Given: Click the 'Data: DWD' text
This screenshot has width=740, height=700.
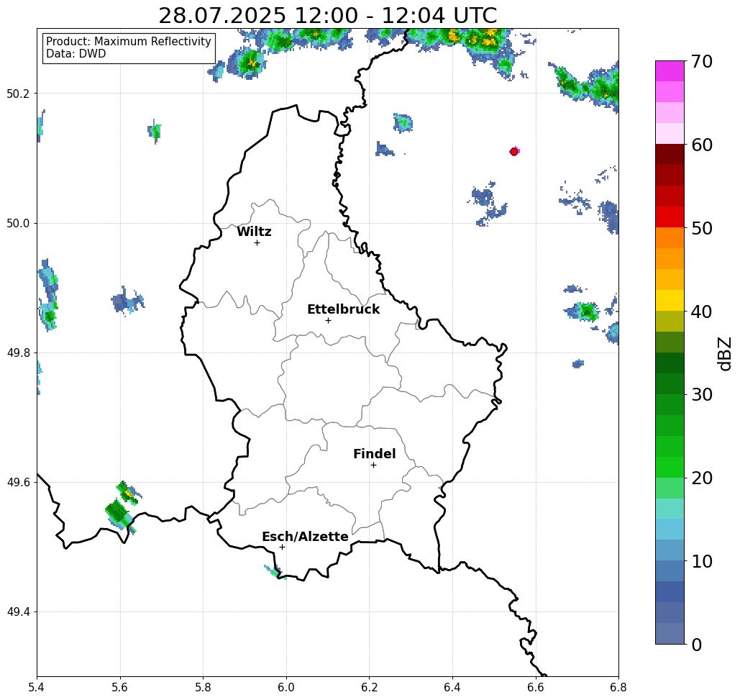Looking at the screenshot, I should point(76,54).
